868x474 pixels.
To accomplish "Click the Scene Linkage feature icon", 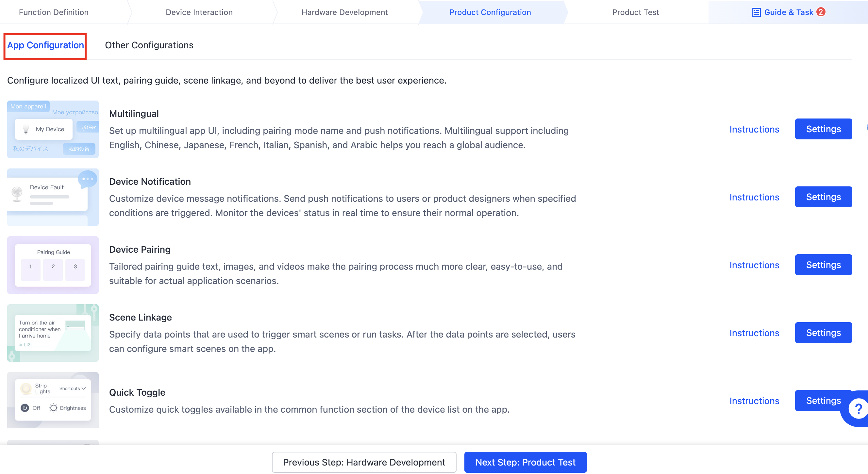I will click(53, 332).
